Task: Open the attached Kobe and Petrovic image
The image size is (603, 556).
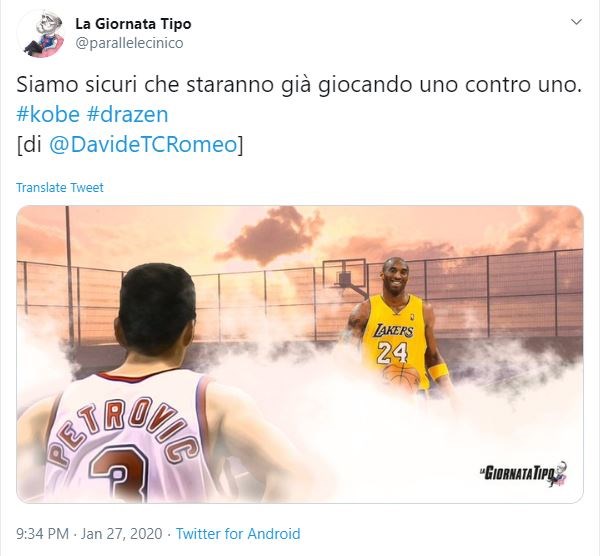Action: (x=300, y=354)
